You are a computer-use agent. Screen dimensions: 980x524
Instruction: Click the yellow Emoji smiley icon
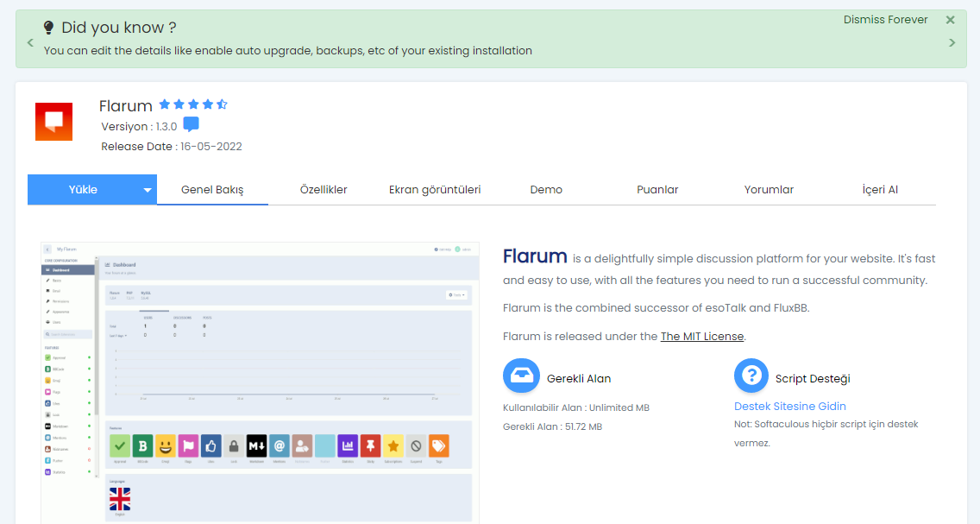point(166,445)
